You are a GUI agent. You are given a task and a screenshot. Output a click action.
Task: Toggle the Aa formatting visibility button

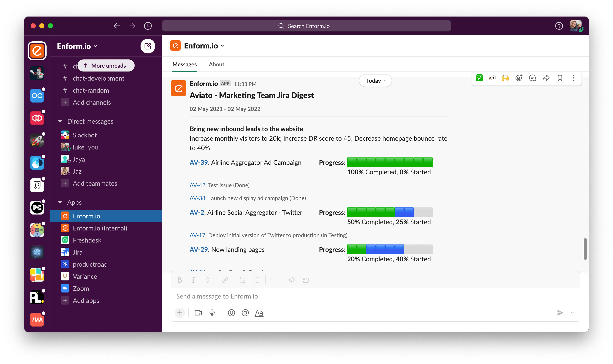(259, 313)
